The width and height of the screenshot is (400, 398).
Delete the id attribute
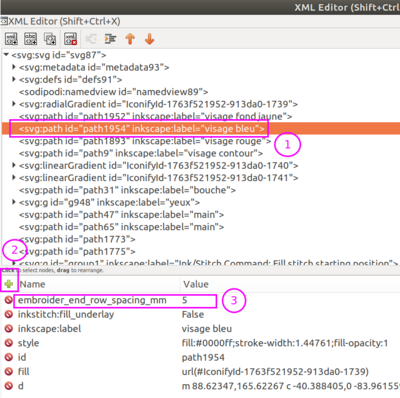click(9, 357)
